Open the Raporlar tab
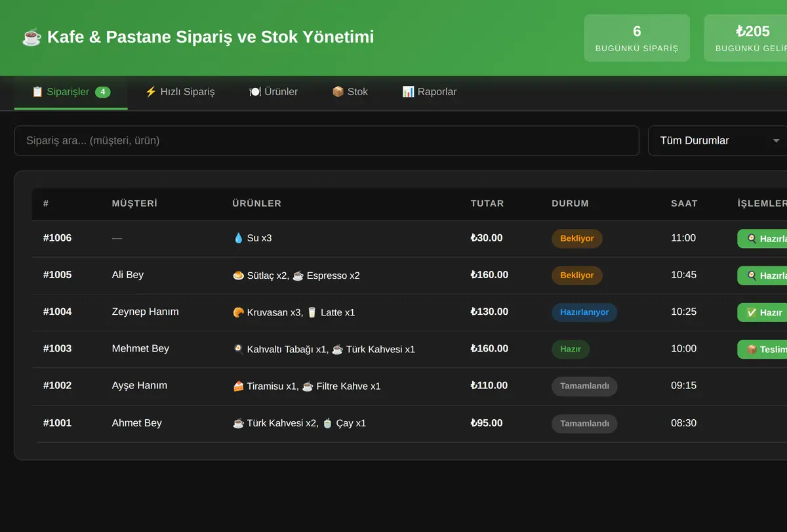787x532 pixels. [x=430, y=92]
